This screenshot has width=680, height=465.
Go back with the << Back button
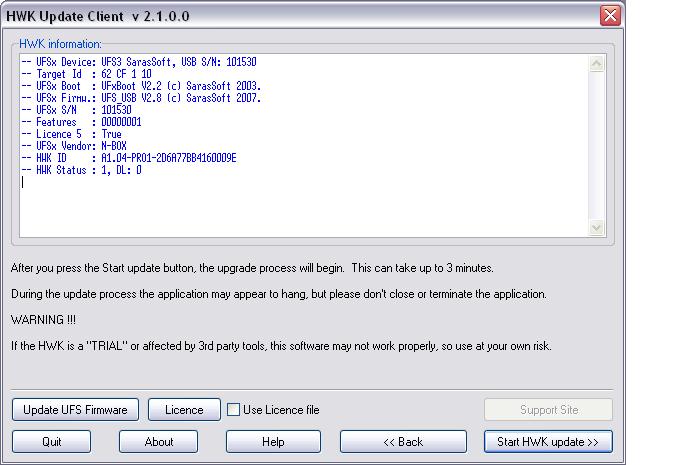[x=403, y=442]
